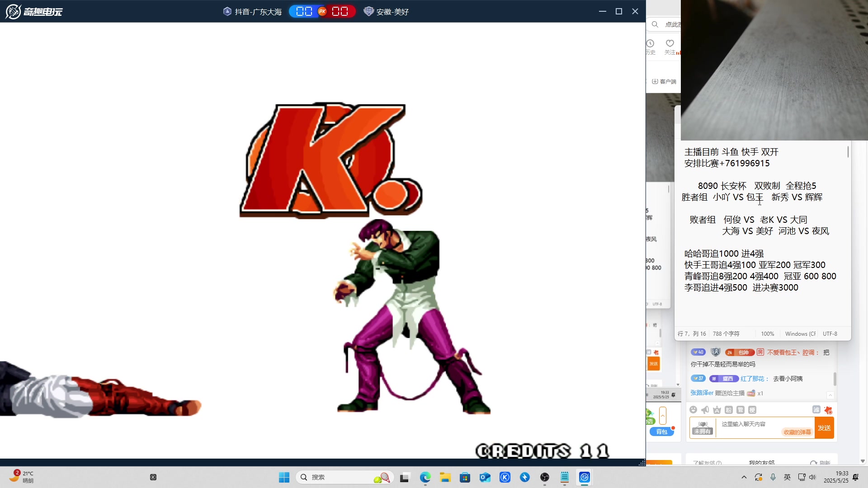Click the emoji face icon in chat toolbar
This screenshot has height=488, width=868.
click(x=693, y=410)
